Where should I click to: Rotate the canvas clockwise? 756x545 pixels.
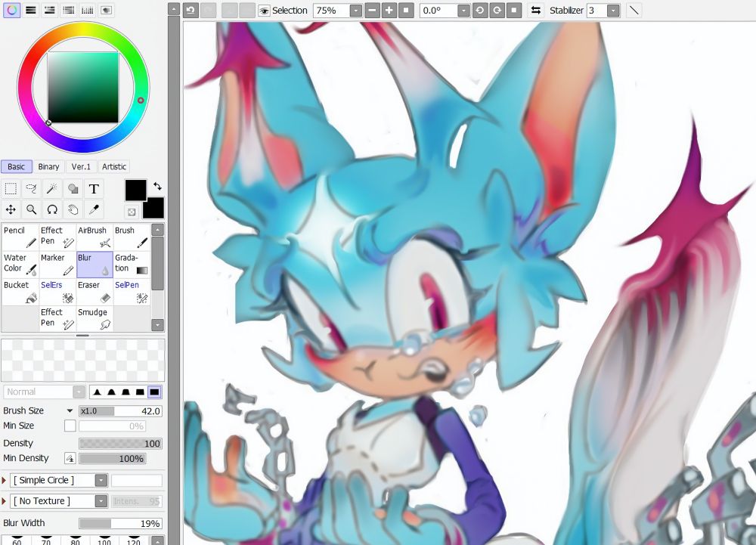(x=497, y=11)
